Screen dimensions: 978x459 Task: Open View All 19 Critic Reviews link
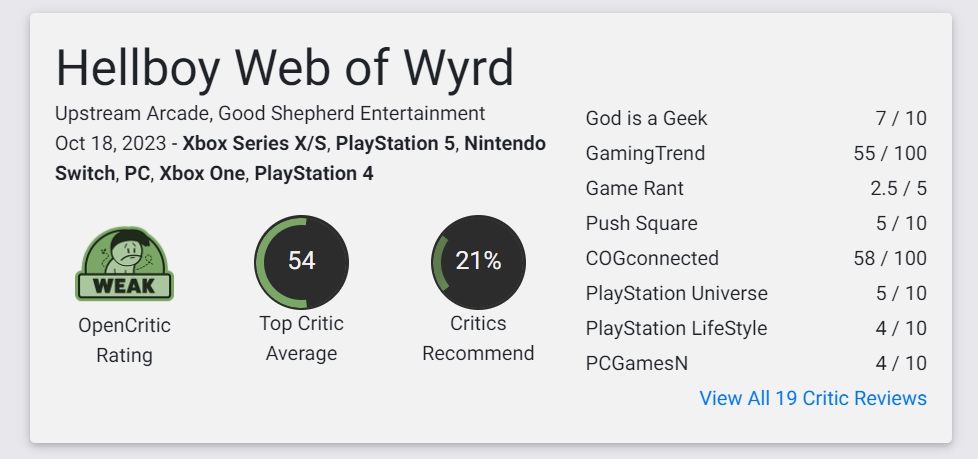813,398
